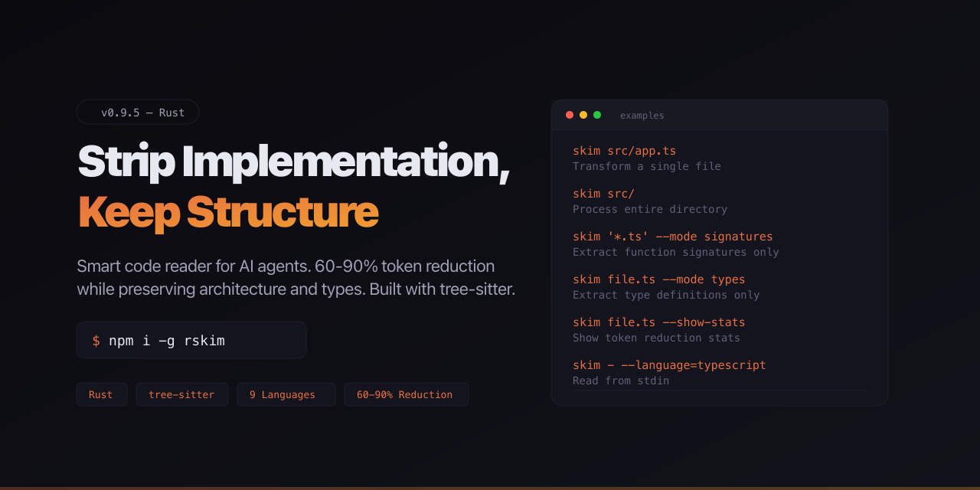Click Extract type definitions only text
Screen dimensions: 980x490
click(x=666, y=295)
